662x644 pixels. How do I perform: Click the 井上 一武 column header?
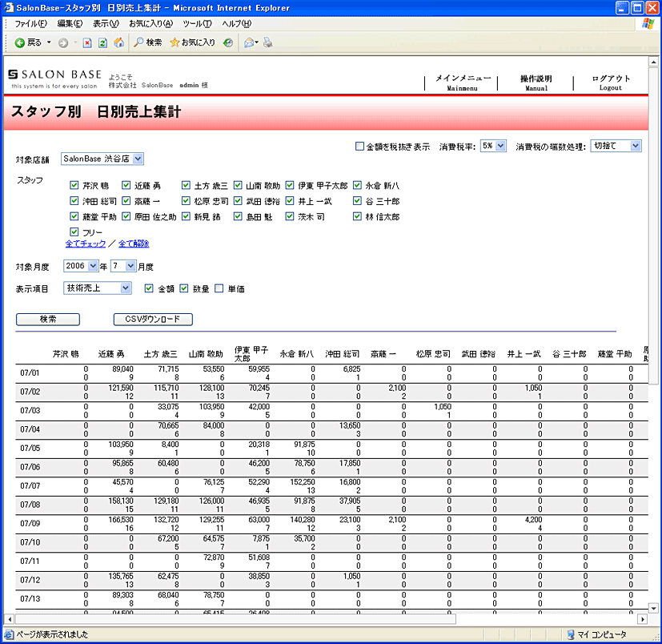[524, 354]
